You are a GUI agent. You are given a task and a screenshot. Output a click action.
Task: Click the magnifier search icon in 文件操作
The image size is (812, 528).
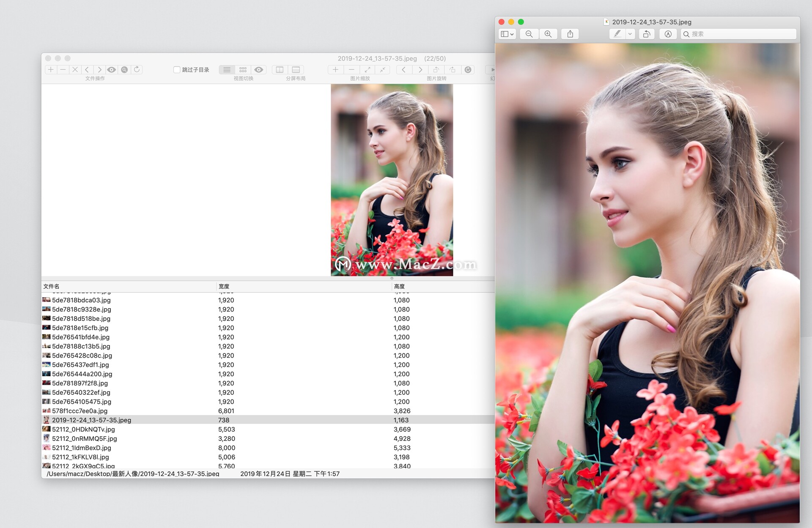(x=124, y=69)
